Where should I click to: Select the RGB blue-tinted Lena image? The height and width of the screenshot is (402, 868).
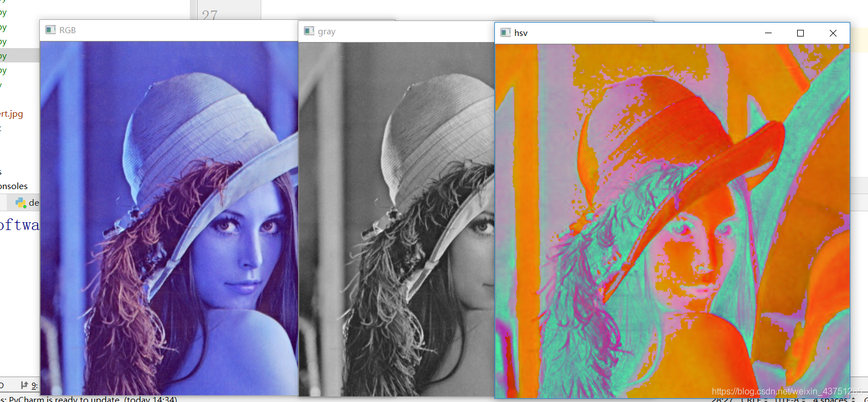click(x=169, y=217)
